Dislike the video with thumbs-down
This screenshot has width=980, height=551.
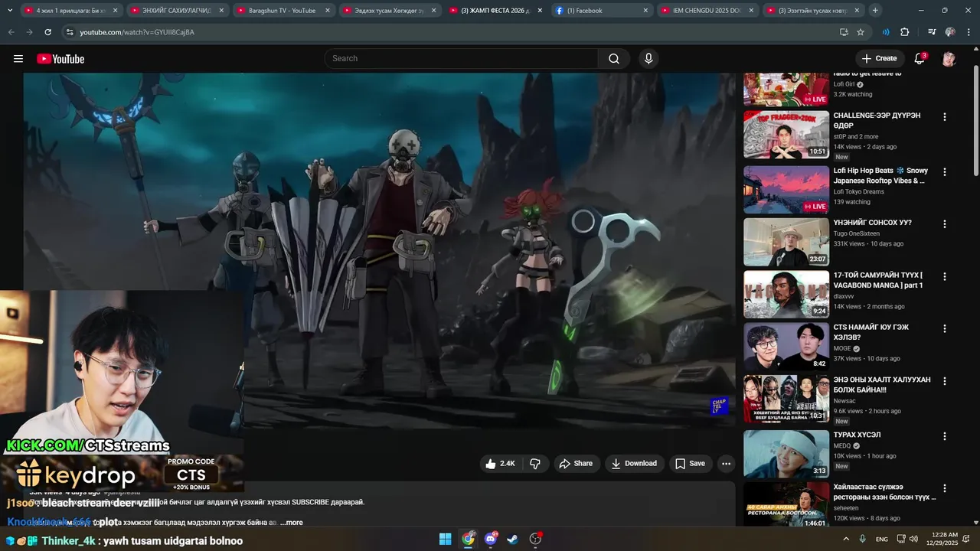pyautogui.click(x=535, y=464)
